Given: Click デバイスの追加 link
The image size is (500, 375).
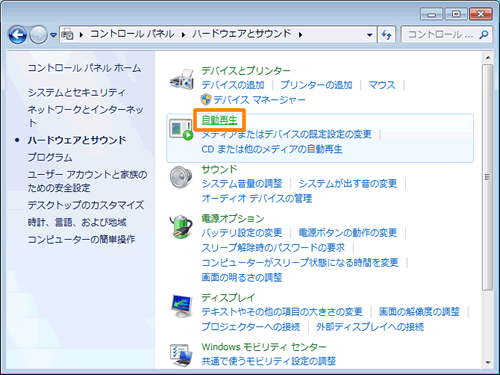Looking at the screenshot, I should [x=233, y=85].
